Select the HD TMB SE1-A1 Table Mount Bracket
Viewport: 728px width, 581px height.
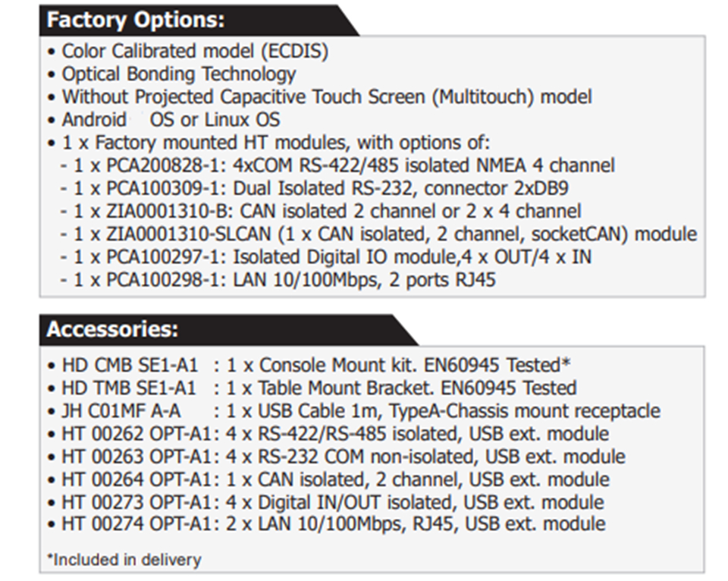click(x=318, y=388)
